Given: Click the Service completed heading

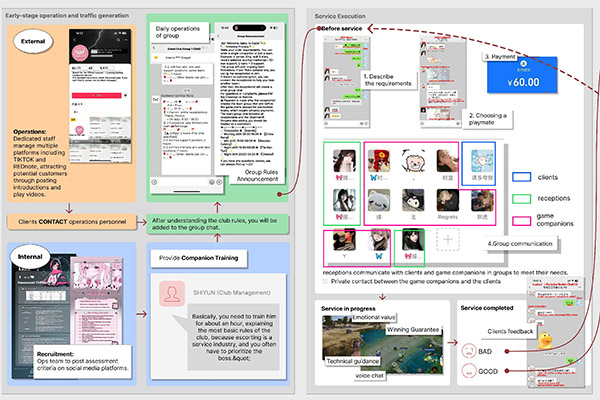Looking at the screenshot, I should (x=487, y=308).
